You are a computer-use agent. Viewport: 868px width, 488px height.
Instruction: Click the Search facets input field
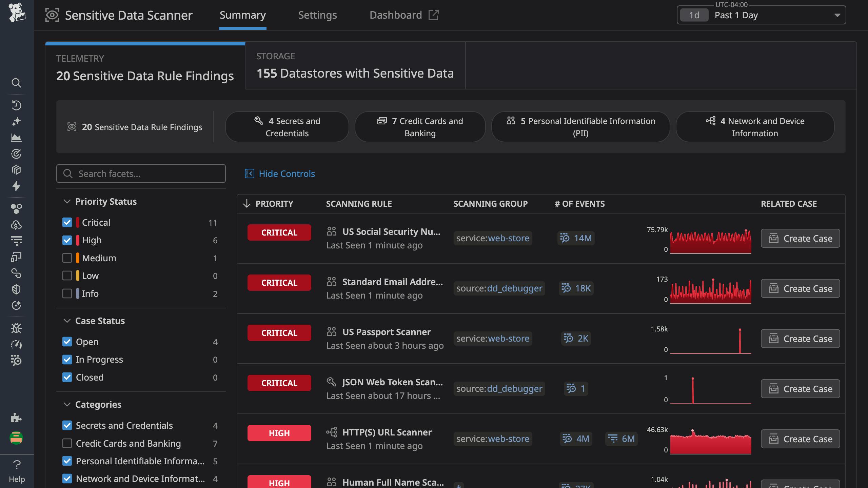pyautogui.click(x=141, y=174)
